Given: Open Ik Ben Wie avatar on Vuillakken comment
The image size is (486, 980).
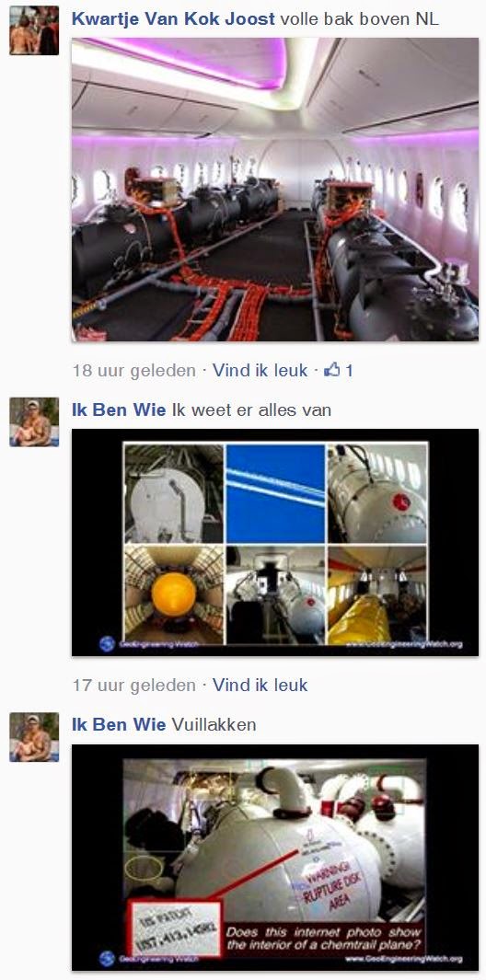Looking at the screenshot, I should click(34, 737).
